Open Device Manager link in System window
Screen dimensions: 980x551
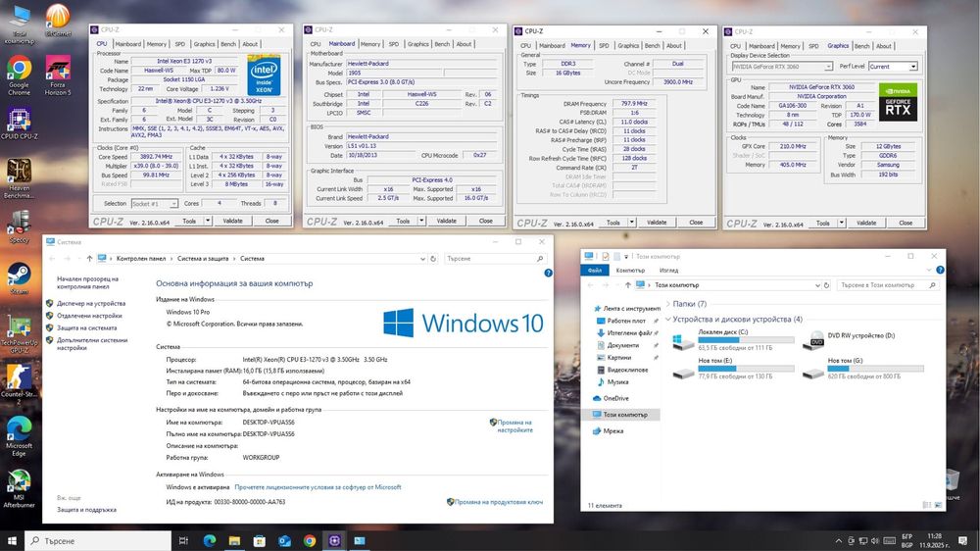pos(90,303)
